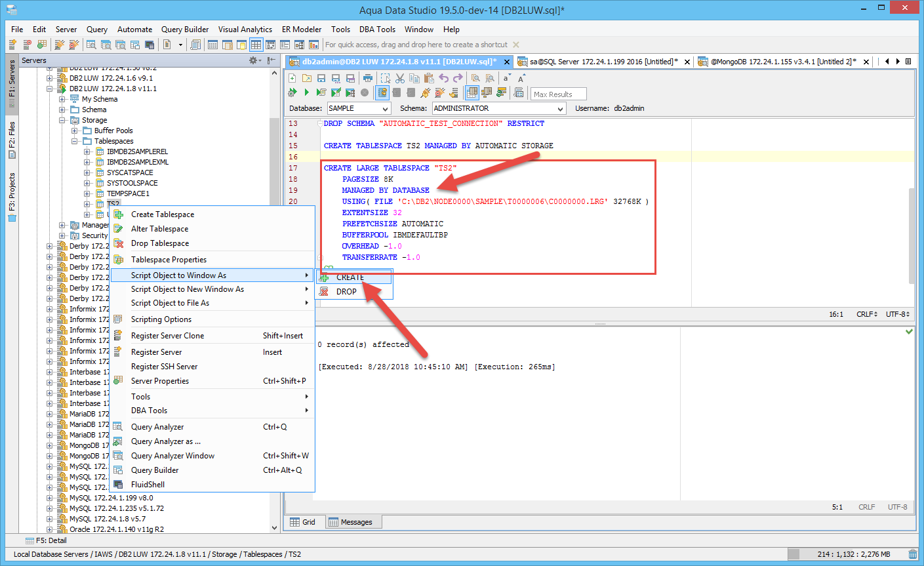The width and height of the screenshot is (924, 566).
Task: Click the redo arrow in editor toolbar
Action: (458, 79)
